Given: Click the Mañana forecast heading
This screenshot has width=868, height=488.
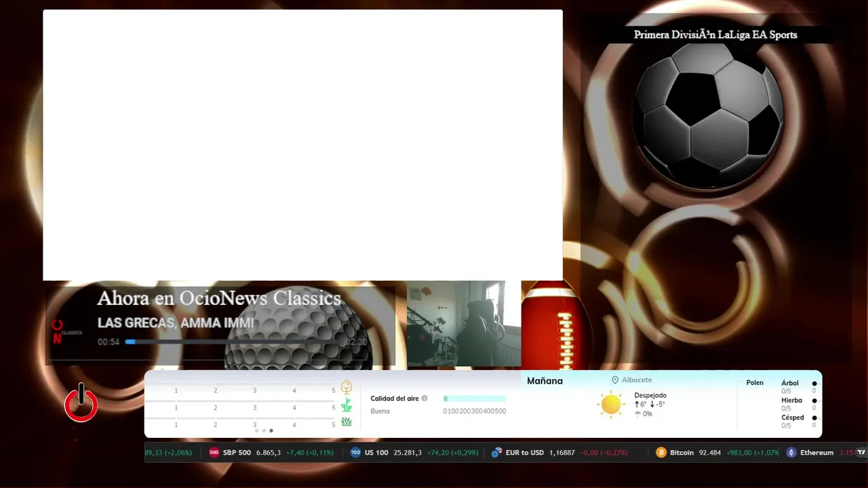Looking at the screenshot, I should click(x=545, y=381).
